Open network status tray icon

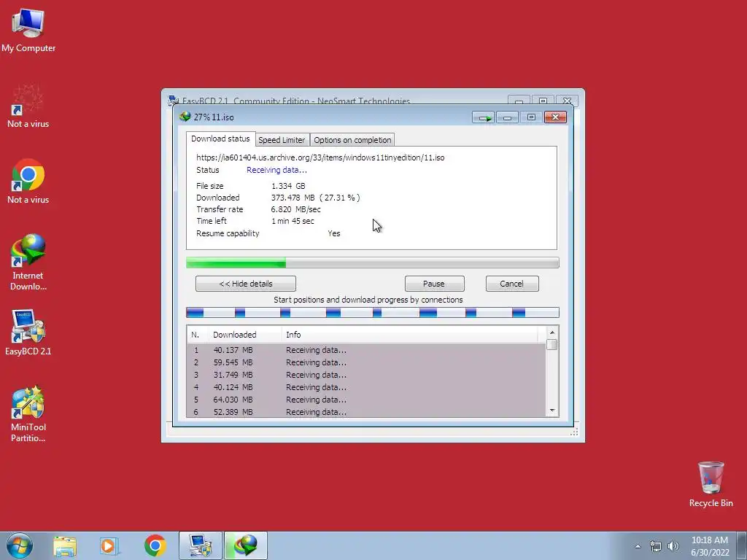point(656,546)
